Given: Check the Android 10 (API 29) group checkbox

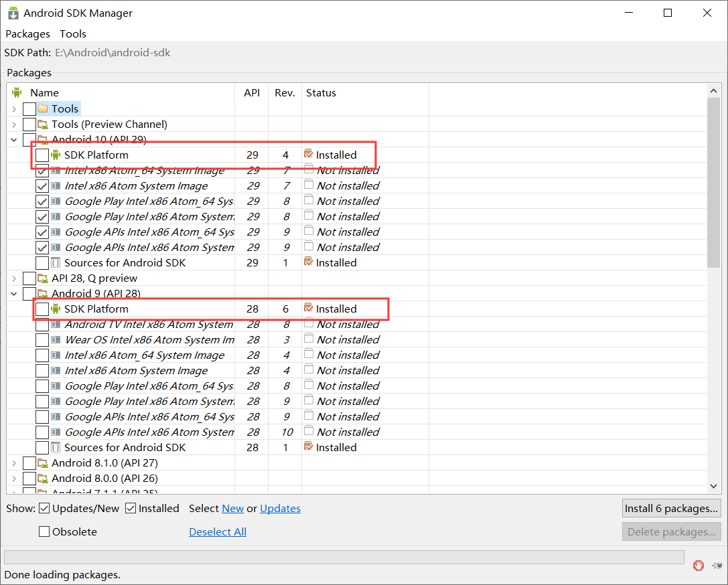Looking at the screenshot, I should [29, 140].
